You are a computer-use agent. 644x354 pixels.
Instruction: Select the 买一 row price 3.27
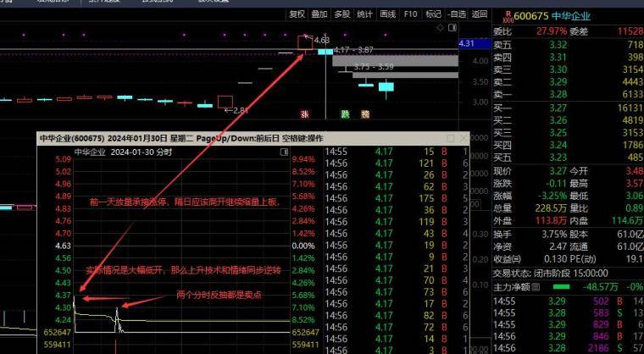point(558,108)
